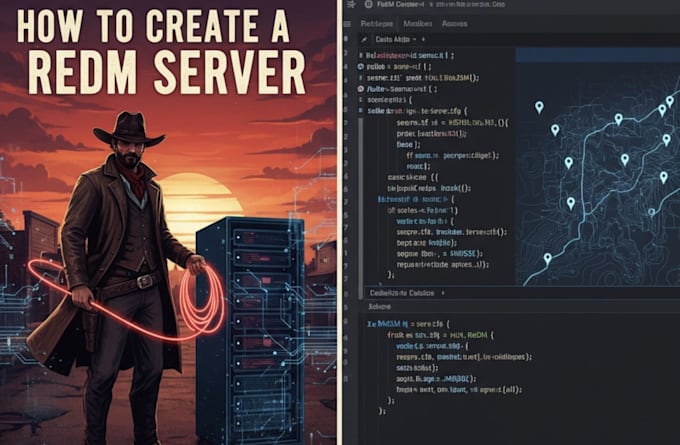The width and height of the screenshot is (680, 445).
Task: Select the lowest map pin on the route
Action: click(x=548, y=259)
